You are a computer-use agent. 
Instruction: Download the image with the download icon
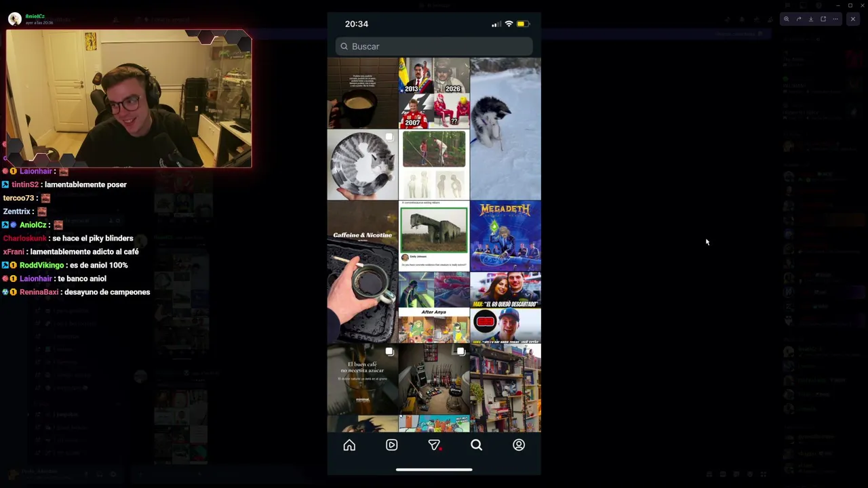click(x=811, y=19)
